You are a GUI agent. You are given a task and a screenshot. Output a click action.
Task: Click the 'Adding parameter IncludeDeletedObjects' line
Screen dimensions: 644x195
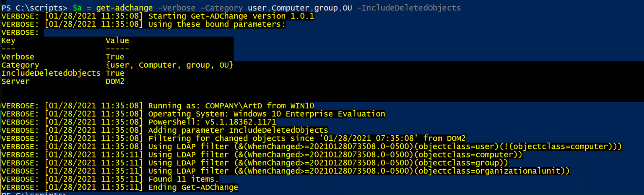pos(165,130)
